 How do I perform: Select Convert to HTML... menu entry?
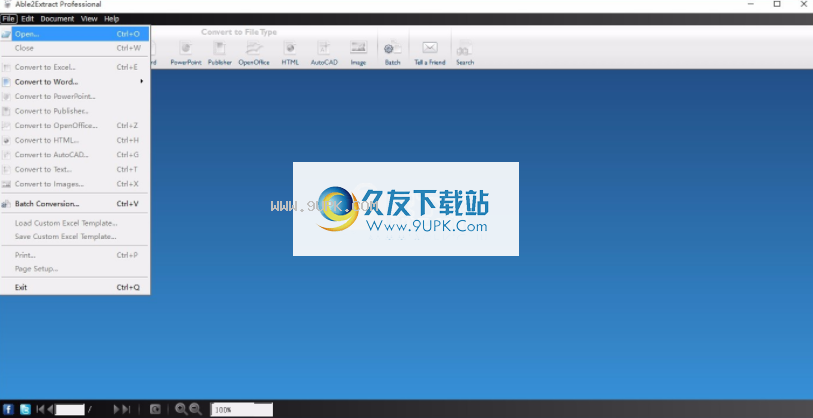pyautogui.click(x=75, y=140)
